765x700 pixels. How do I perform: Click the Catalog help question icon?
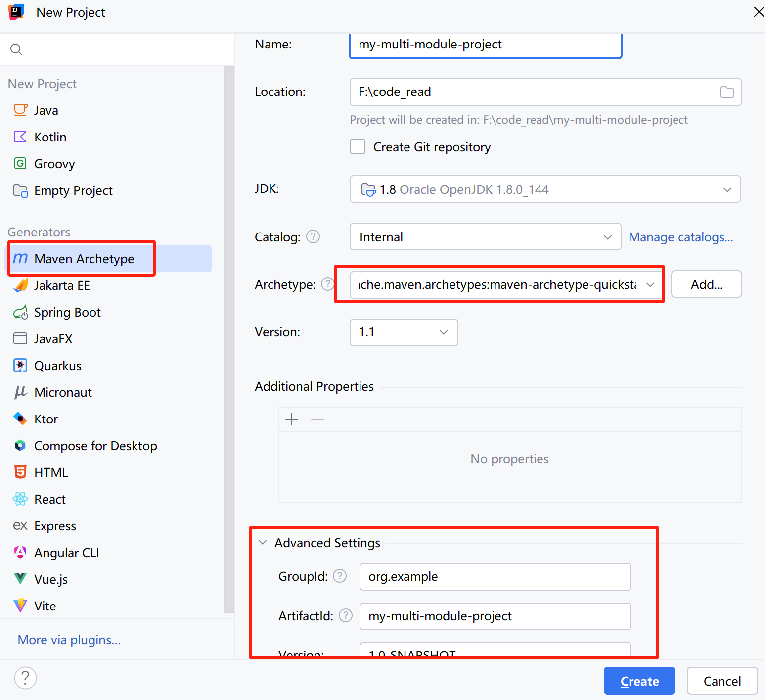pos(313,237)
